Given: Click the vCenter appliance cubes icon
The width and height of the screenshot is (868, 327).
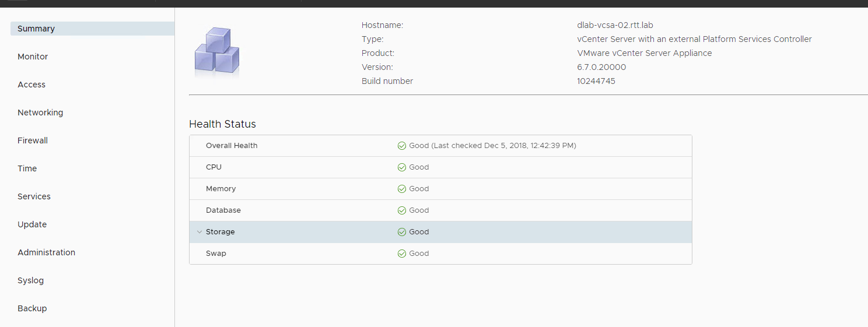Looking at the screenshot, I should (x=216, y=51).
